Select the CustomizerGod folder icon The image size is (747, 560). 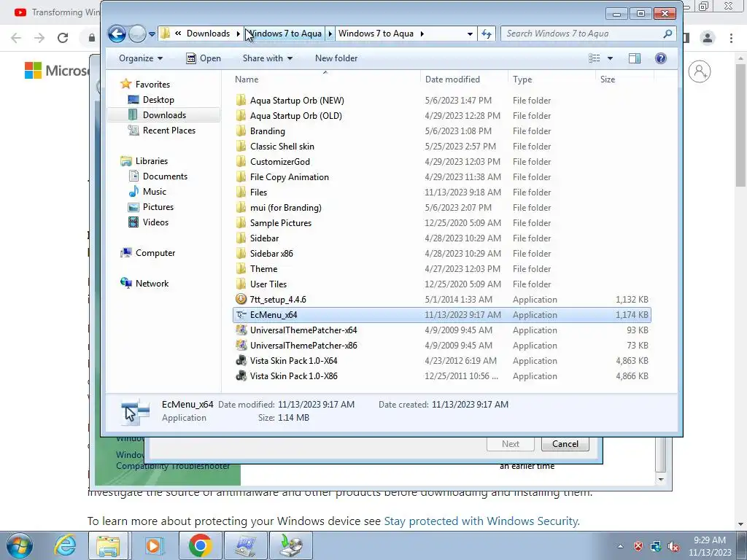click(x=241, y=161)
